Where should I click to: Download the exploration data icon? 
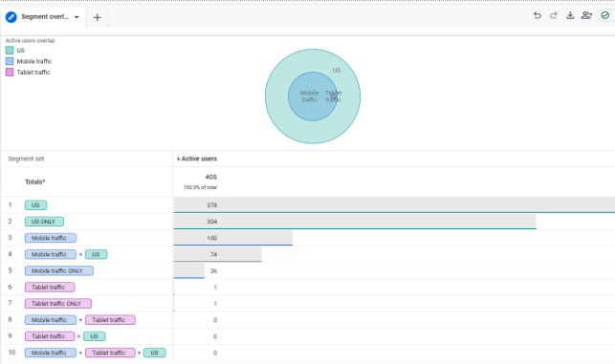click(x=570, y=15)
